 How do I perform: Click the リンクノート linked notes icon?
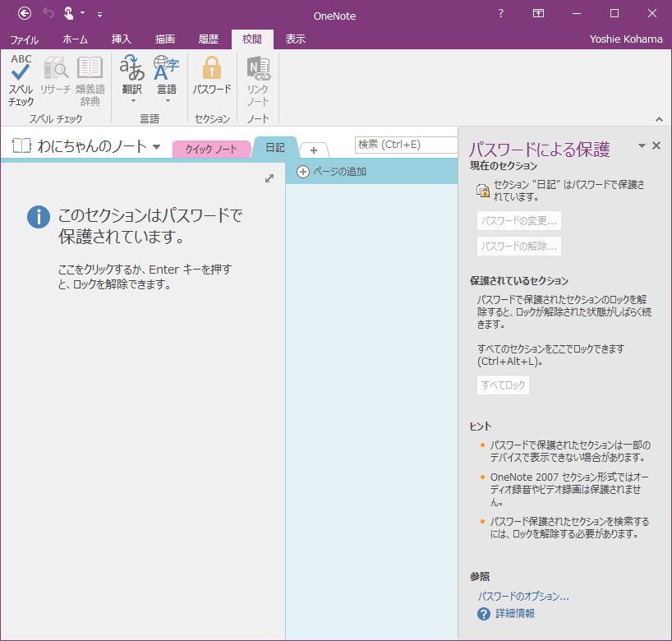tap(258, 81)
